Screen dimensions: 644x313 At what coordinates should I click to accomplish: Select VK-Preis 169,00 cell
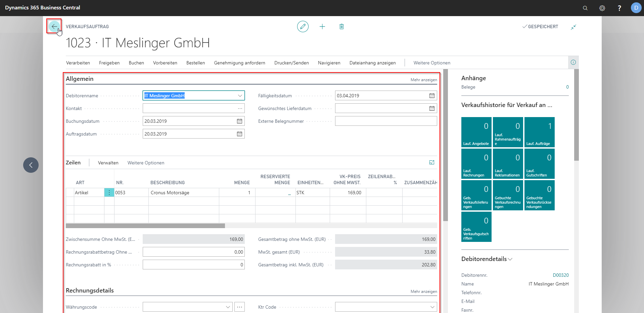pyautogui.click(x=348, y=193)
